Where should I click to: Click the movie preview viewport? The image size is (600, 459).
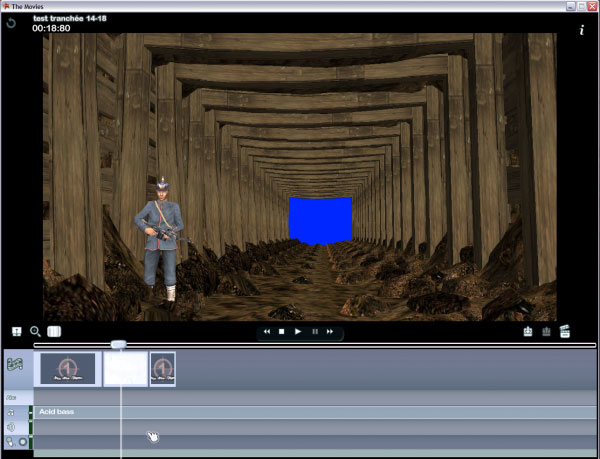point(300,177)
